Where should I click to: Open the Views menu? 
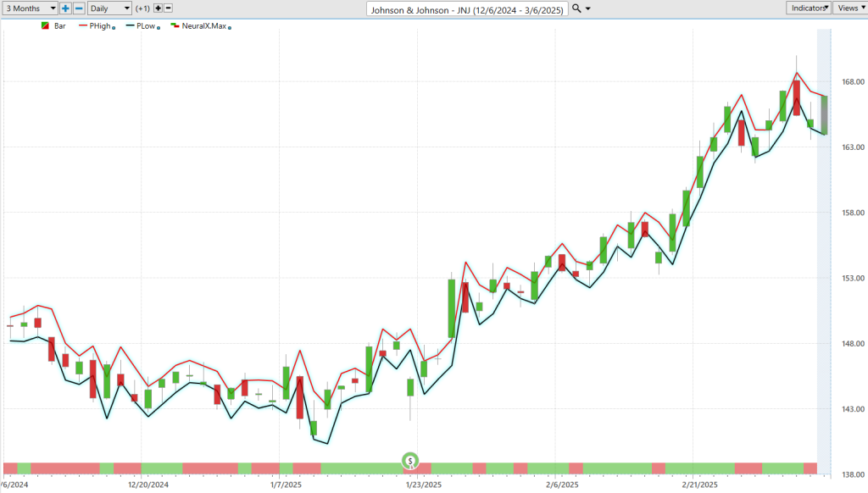851,8
